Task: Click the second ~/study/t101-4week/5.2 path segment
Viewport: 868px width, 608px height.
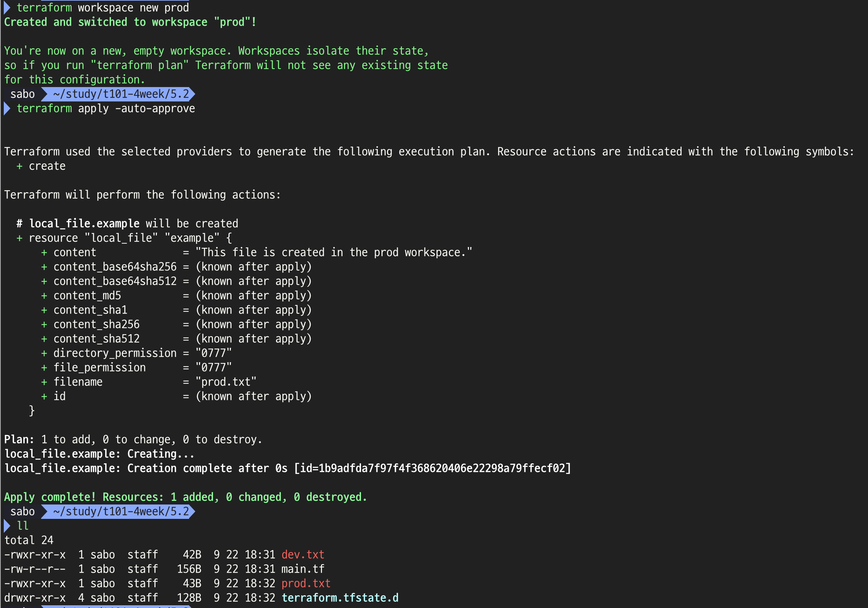Action: 120,512
